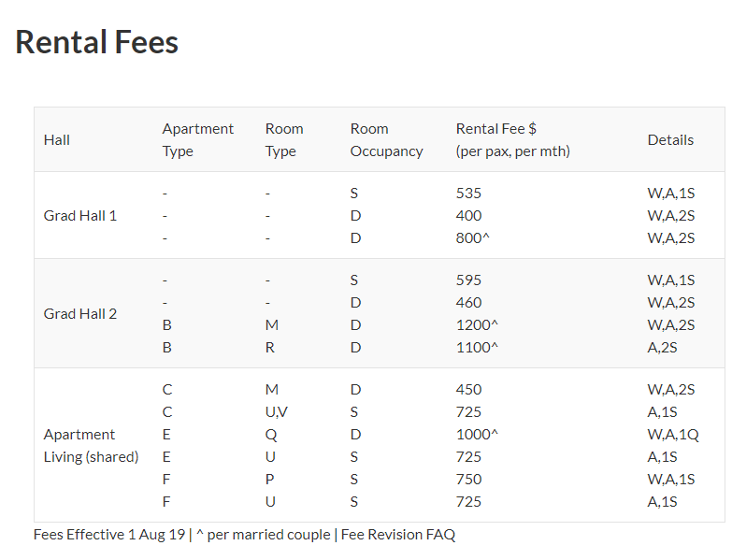This screenshot has width=732, height=560.
Task: Open the Fee Revision FAQ link
Action: click(397, 535)
